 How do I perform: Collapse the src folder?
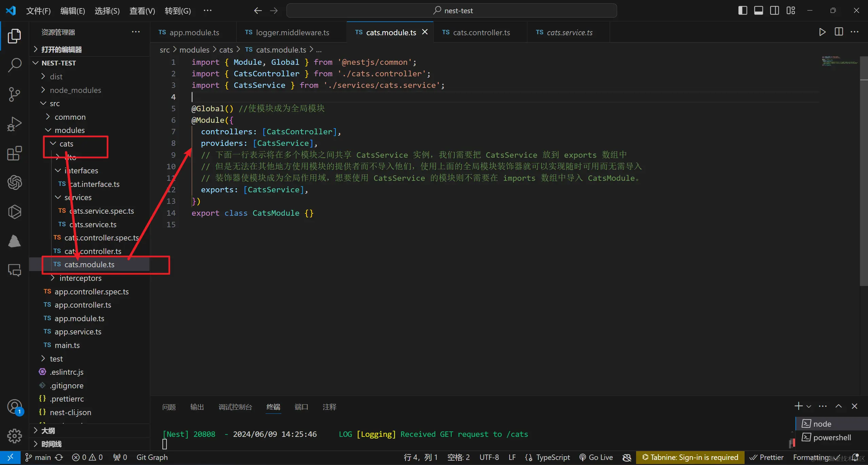(90, 103)
